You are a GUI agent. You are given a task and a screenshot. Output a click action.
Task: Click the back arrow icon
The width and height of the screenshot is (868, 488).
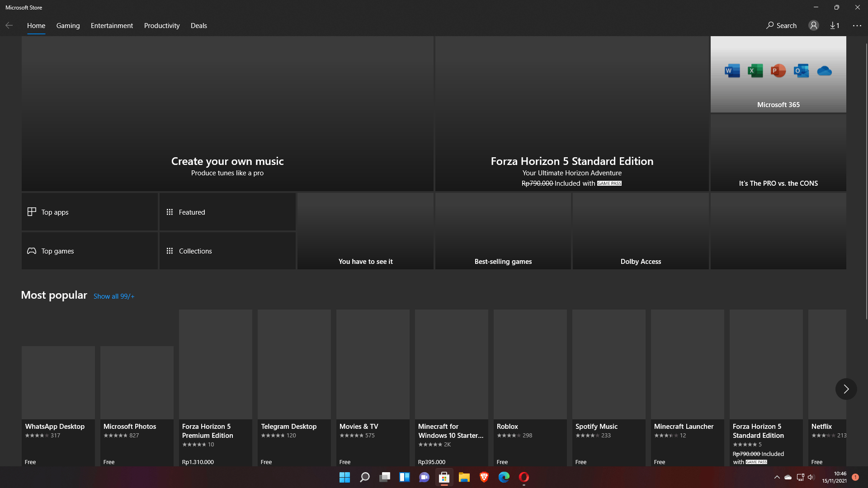point(9,26)
